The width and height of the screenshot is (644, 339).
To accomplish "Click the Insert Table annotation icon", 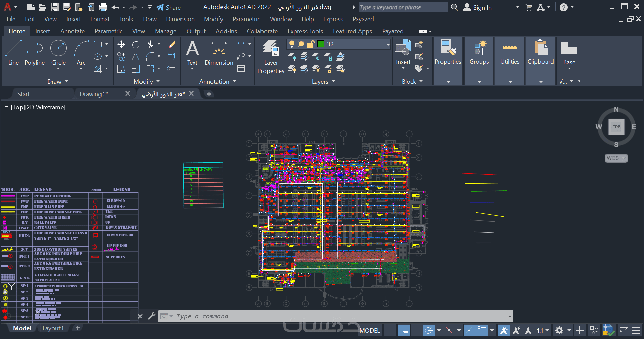I will [x=241, y=69].
